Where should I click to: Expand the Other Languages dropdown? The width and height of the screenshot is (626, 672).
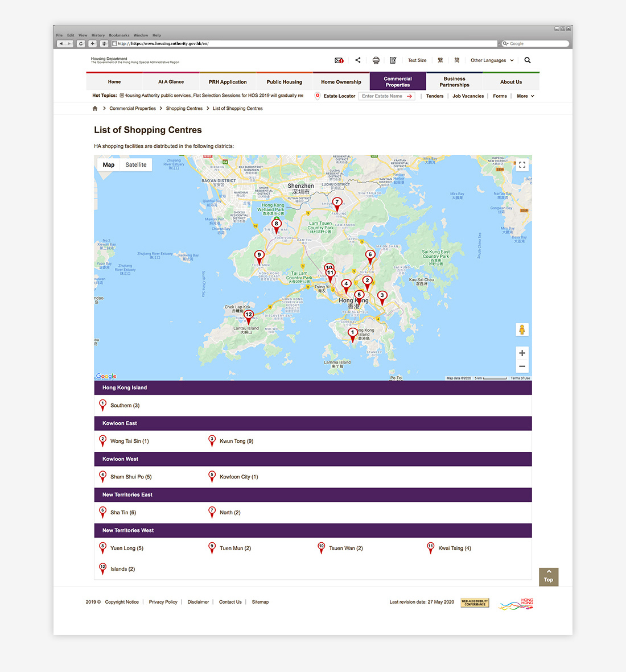(492, 60)
